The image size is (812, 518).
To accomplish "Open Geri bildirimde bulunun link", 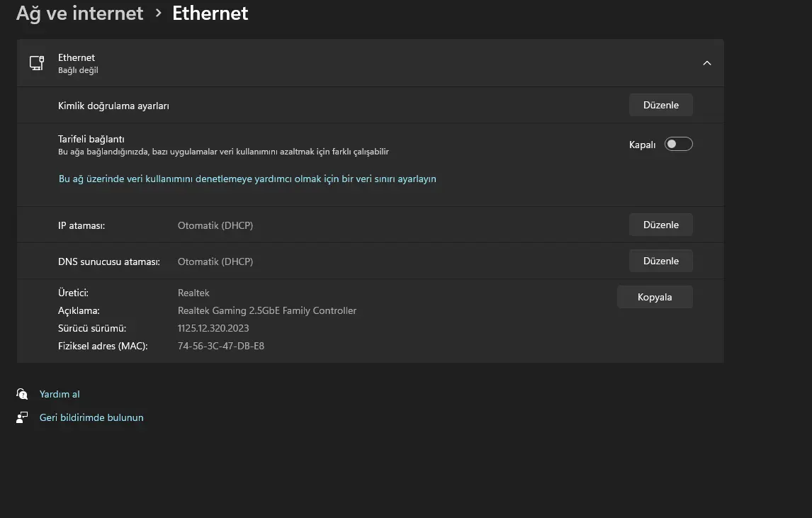I will click(91, 417).
